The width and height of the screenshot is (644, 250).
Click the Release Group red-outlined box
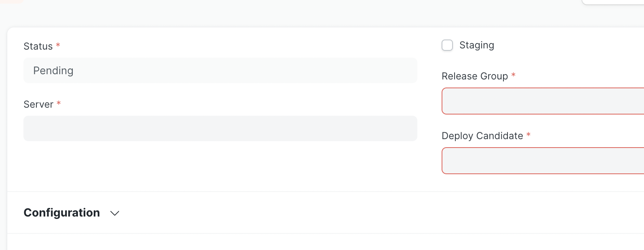coord(541,101)
